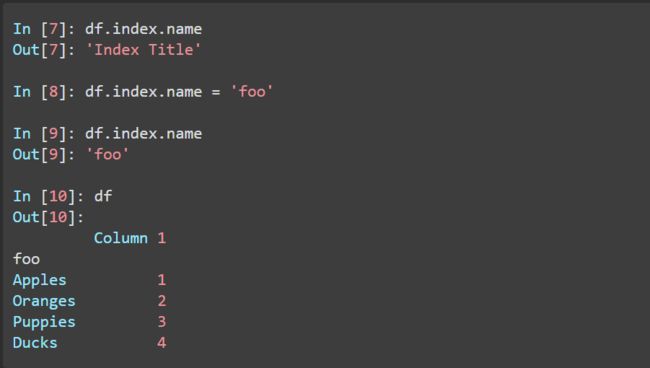Click the Oranges row label
650x368 pixels.
(44, 301)
